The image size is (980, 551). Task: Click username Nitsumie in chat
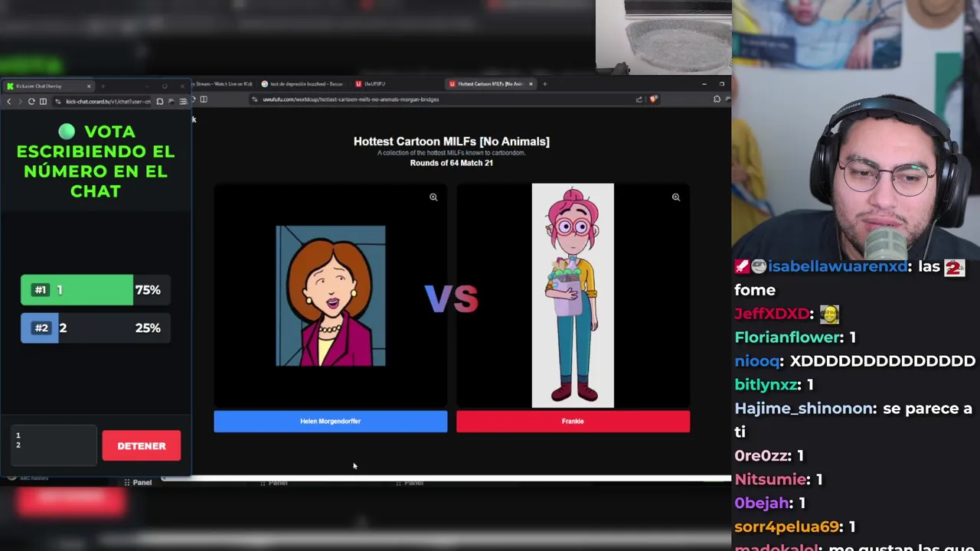(772, 480)
